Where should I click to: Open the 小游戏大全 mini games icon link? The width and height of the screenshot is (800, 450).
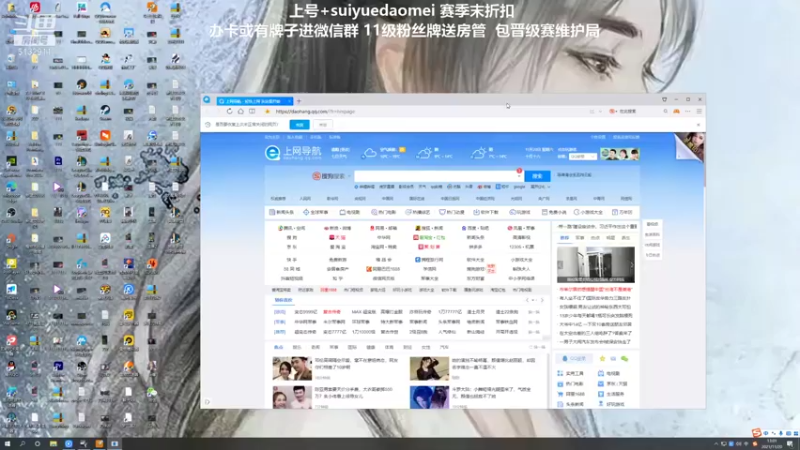tap(588, 212)
